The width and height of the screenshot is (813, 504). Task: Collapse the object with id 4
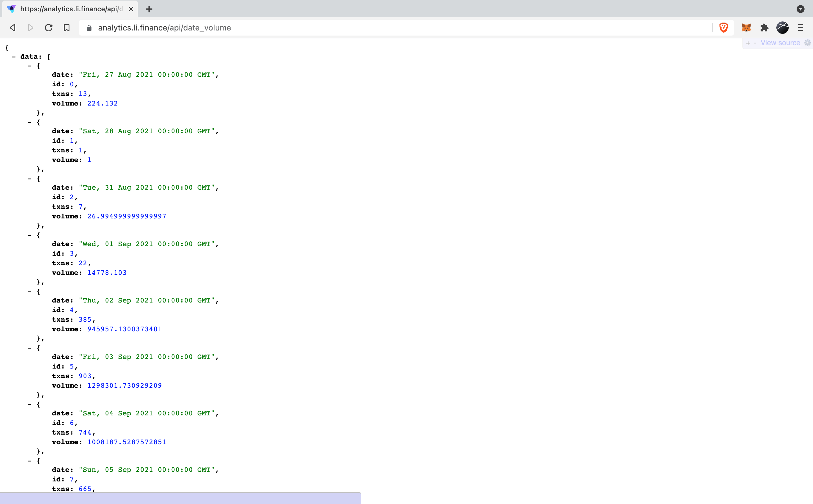[x=30, y=291]
